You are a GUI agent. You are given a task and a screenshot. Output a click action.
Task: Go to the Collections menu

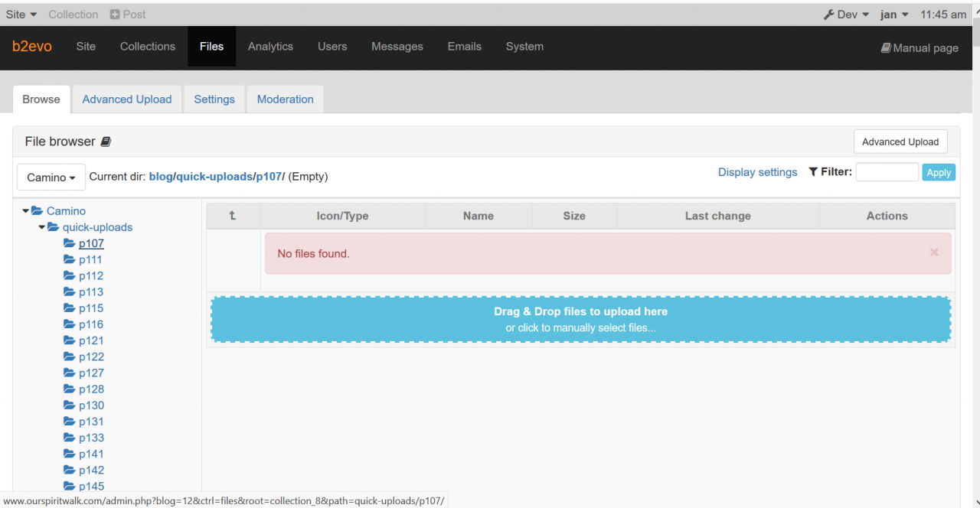[x=148, y=47]
